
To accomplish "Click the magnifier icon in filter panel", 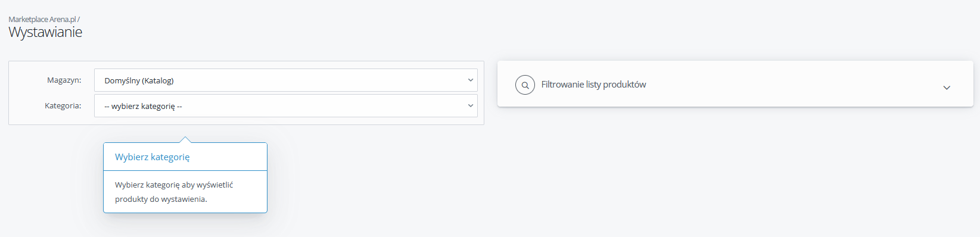I will click(525, 85).
